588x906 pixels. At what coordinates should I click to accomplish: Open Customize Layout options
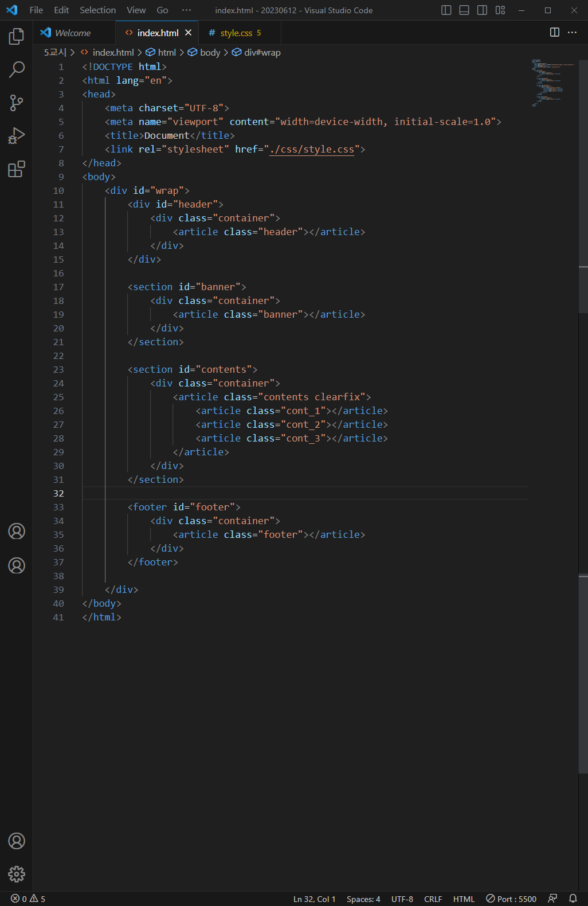point(500,10)
